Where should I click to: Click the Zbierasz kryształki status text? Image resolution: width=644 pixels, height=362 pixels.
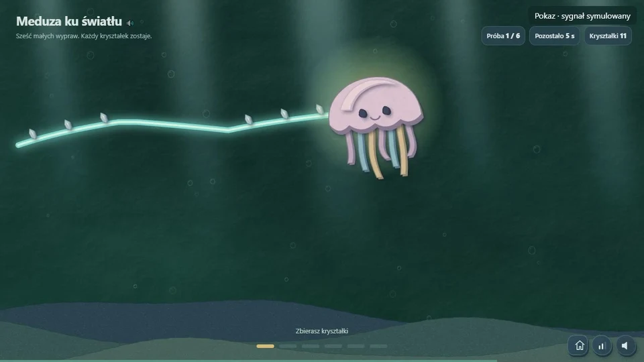pos(322,330)
